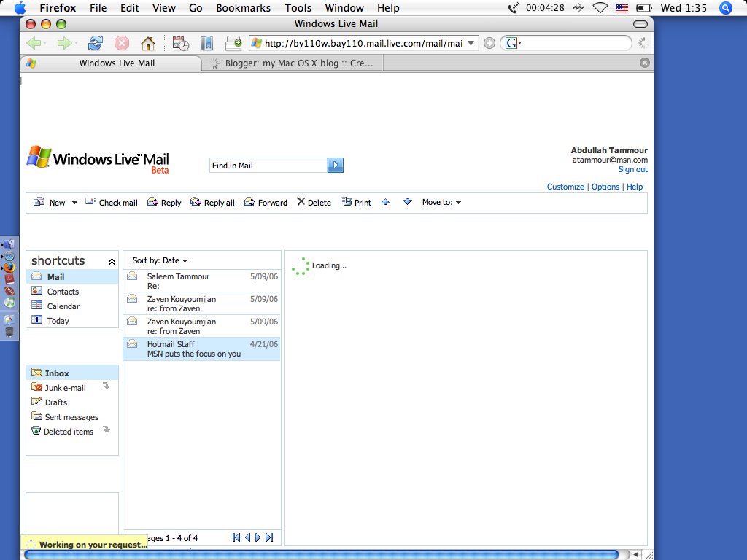Open the Tools menu
Viewport: 747px width, 560px height.
click(298, 8)
